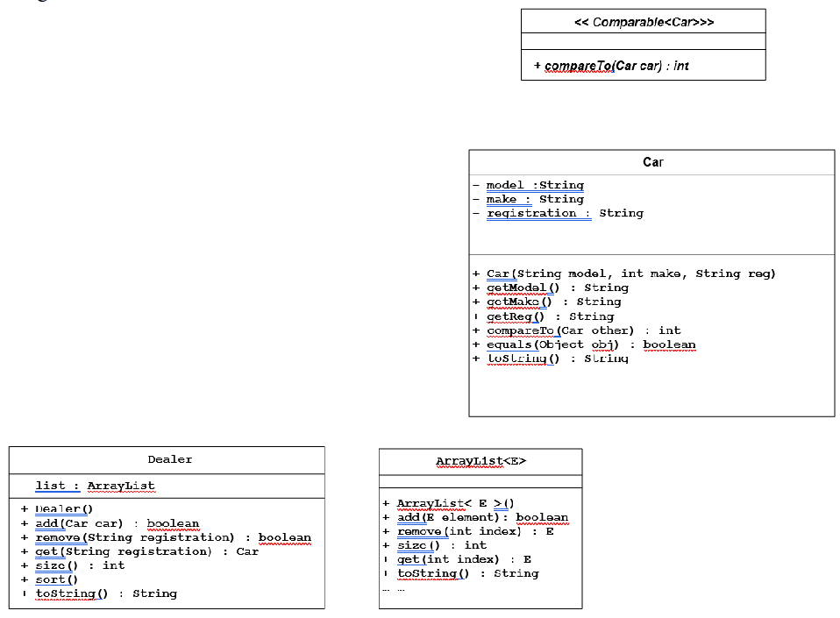Click the size() : int method in Dealer
Image resolution: width=840 pixels, height=618 pixels.
click(73, 565)
